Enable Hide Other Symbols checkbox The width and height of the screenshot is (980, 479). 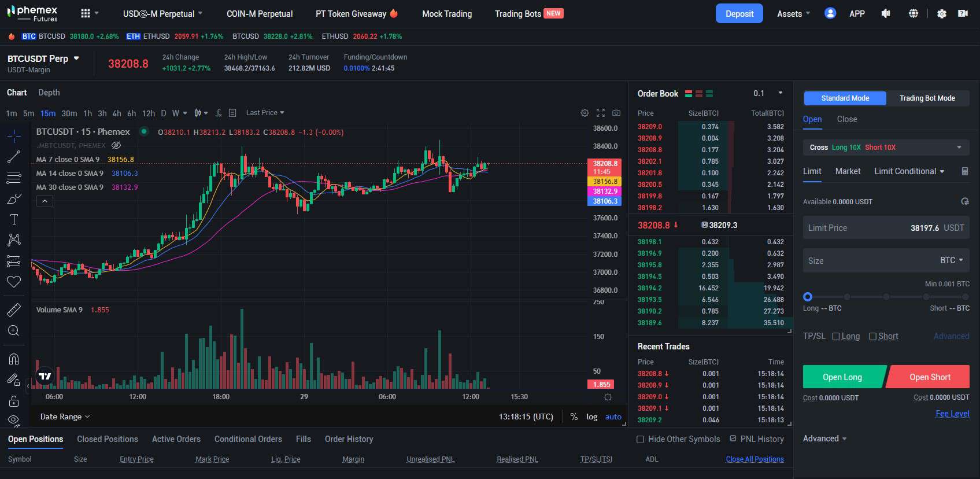[640, 440]
